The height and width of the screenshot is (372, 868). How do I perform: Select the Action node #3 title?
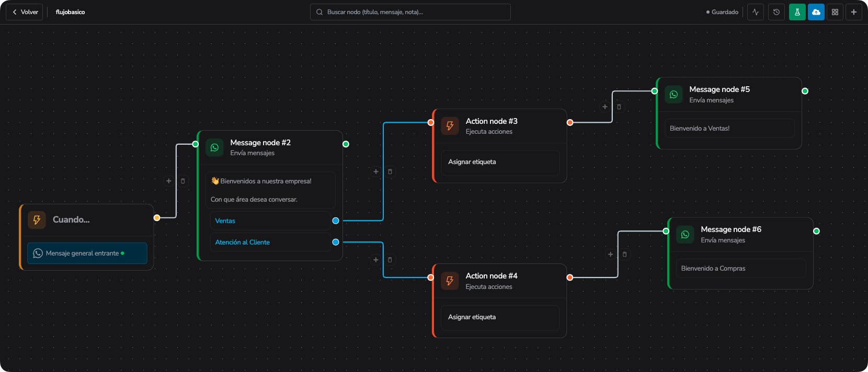pos(492,121)
